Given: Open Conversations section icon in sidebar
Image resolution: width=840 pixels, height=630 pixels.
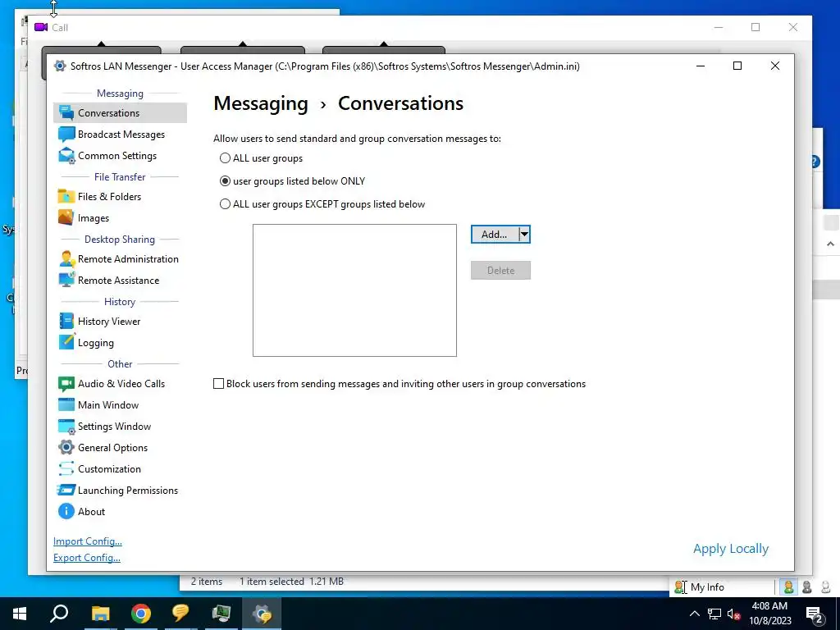Looking at the screenshot, I should click(66, 112).
